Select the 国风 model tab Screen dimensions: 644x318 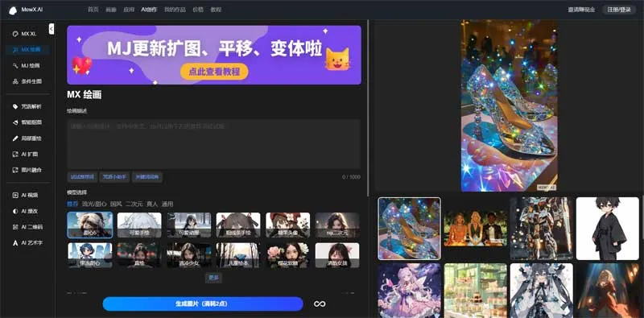[x=116, y=204]
